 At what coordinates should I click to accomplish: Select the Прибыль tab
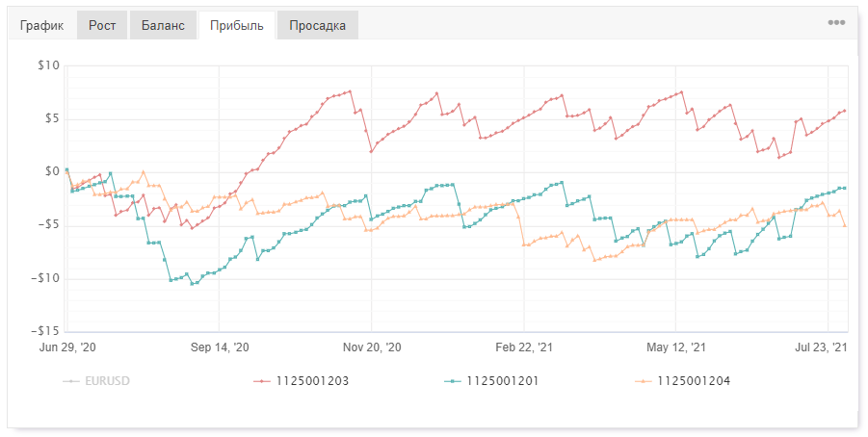(x=237, y=25)
